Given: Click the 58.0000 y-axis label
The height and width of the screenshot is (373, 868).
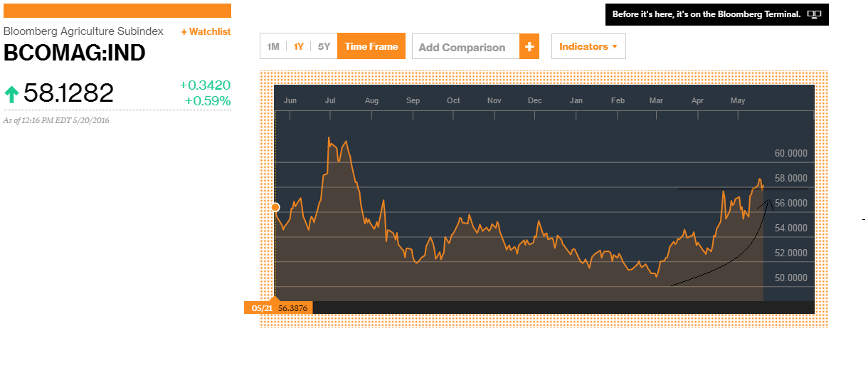Looking at the screenshot, I should (x=790, y=178).
